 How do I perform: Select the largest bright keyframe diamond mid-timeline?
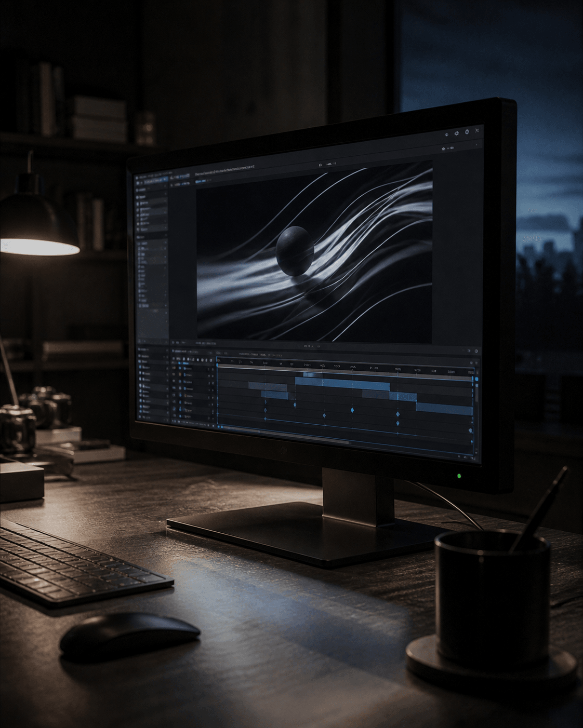pos(352,410)
